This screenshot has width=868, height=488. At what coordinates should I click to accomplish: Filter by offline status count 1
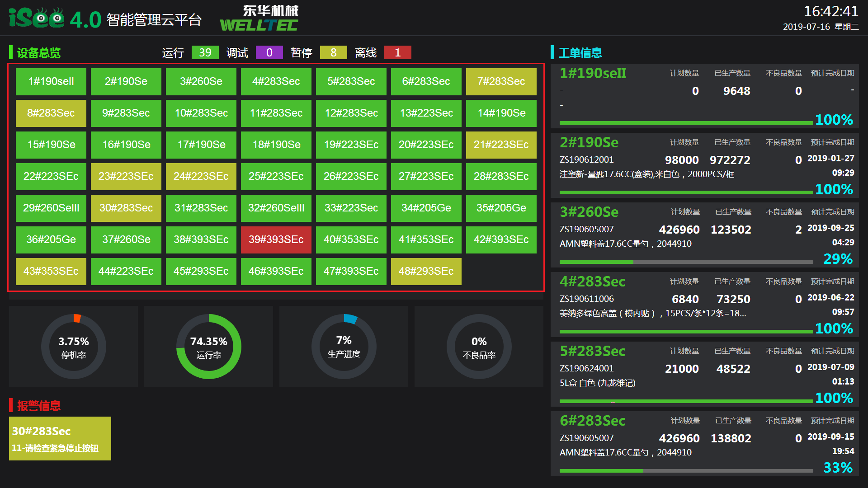[397, 53]
